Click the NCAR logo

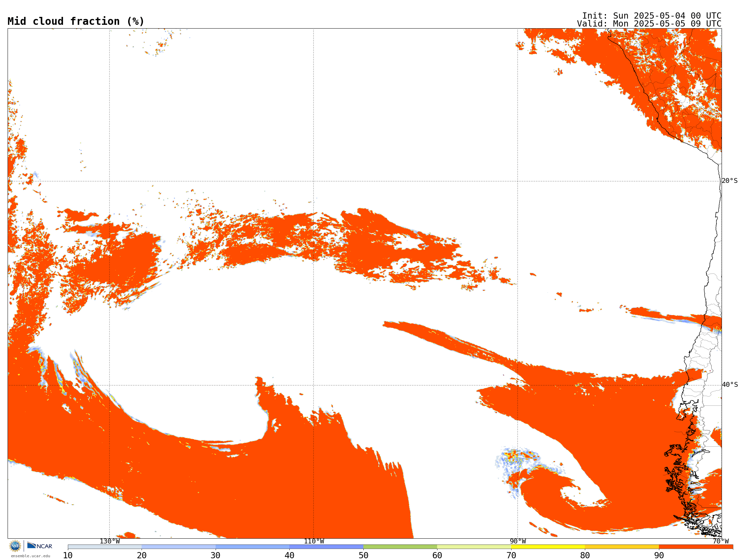[40, 546]
